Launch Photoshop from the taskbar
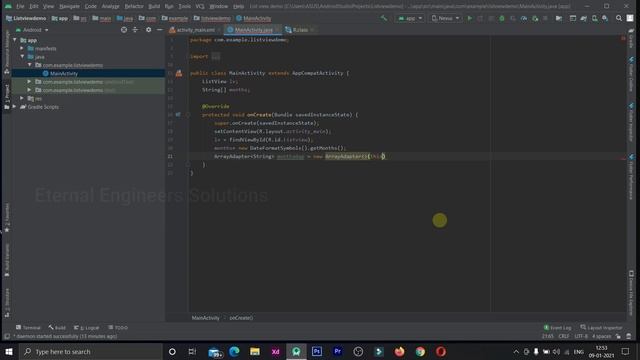Screen dimensions: 640x360 pos(317,351)
